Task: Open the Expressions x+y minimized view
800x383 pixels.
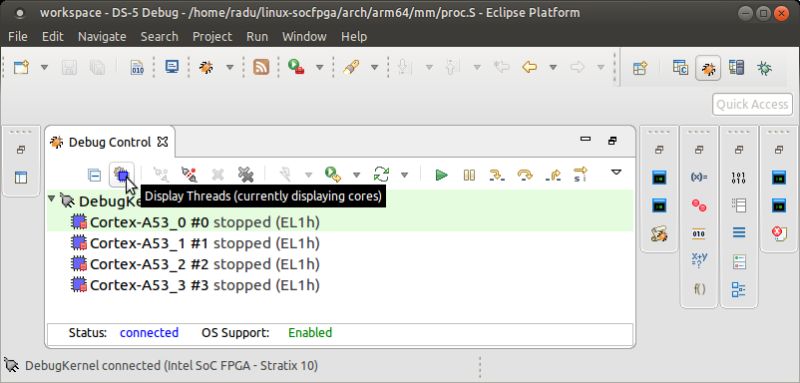Action: (698, 260)
